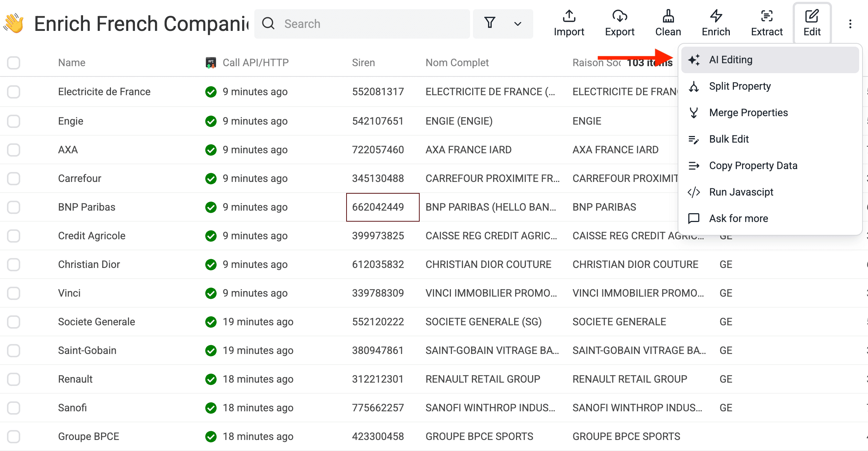
Task: Toggle the select-all header checkbox
Action: click(14, 62)
